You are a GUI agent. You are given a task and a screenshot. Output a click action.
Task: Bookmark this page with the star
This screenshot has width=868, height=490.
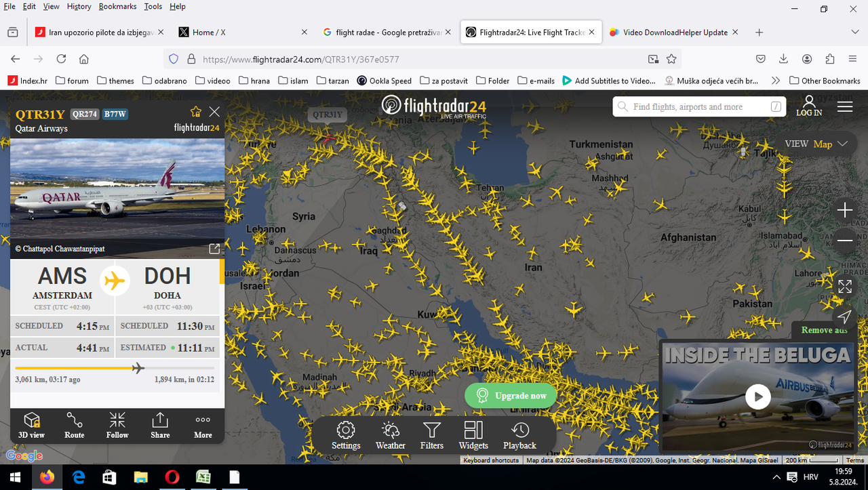click(671, 59)
